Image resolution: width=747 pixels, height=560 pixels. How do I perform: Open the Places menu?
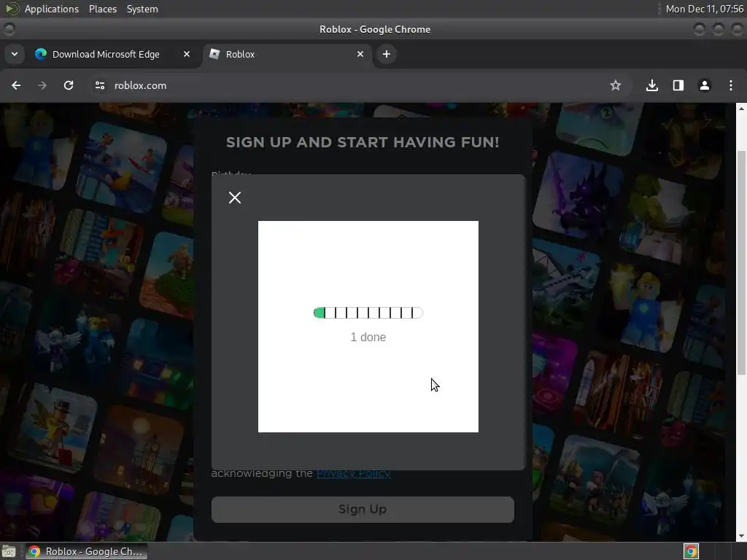click(x=103, y=9)
